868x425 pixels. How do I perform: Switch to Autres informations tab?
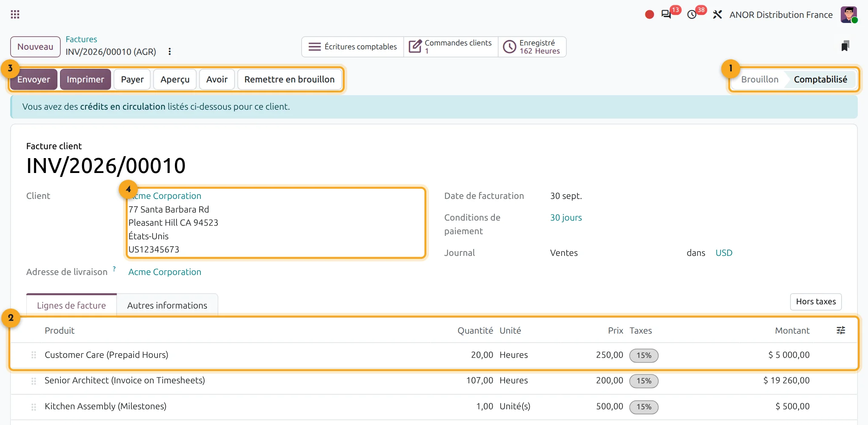click(167, 306)
